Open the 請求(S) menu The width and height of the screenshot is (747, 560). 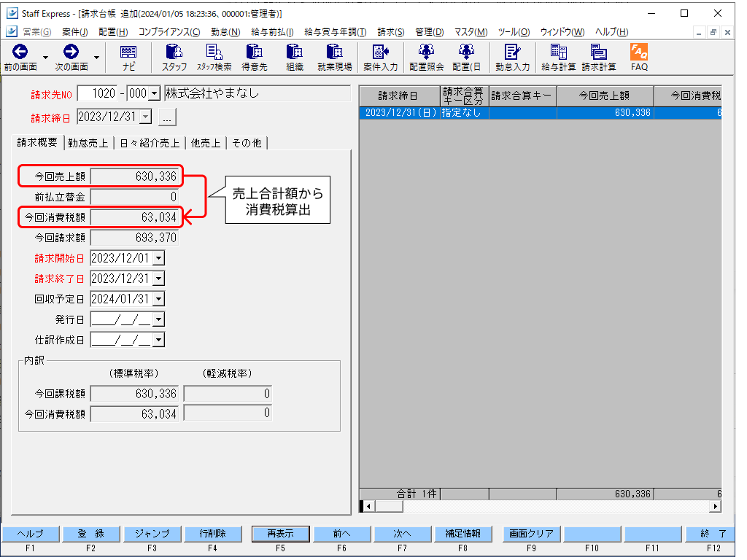coord(391,32)
